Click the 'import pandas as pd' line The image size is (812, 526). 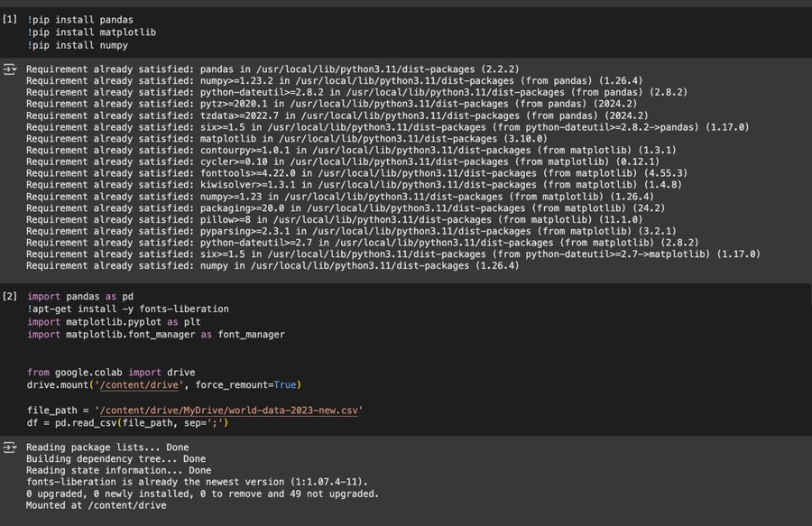point(80,296)
